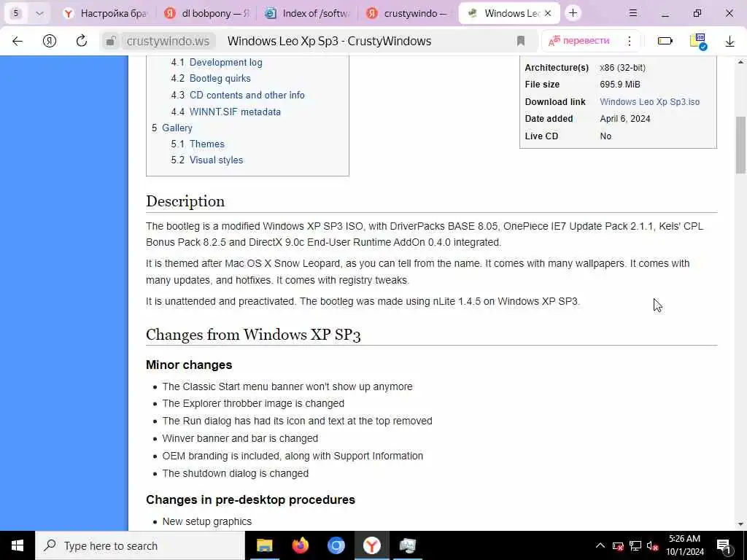Click the battery saver icon

[665, 41]
